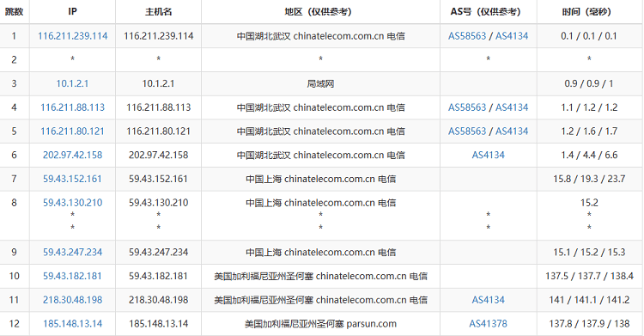Viewport: 644px width, 336px height.
Task: Click the AS4134 link in hop 6 row
Action: (489, 156)
